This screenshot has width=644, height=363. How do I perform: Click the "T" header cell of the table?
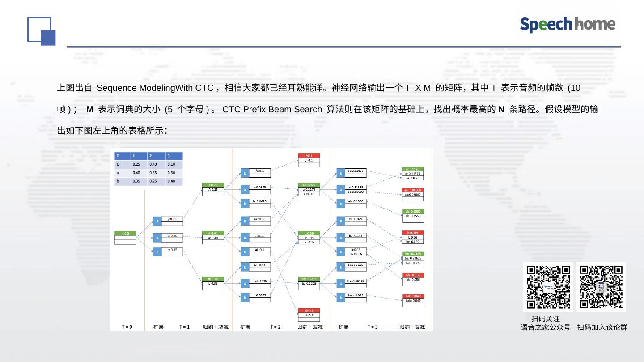(123, 156)
